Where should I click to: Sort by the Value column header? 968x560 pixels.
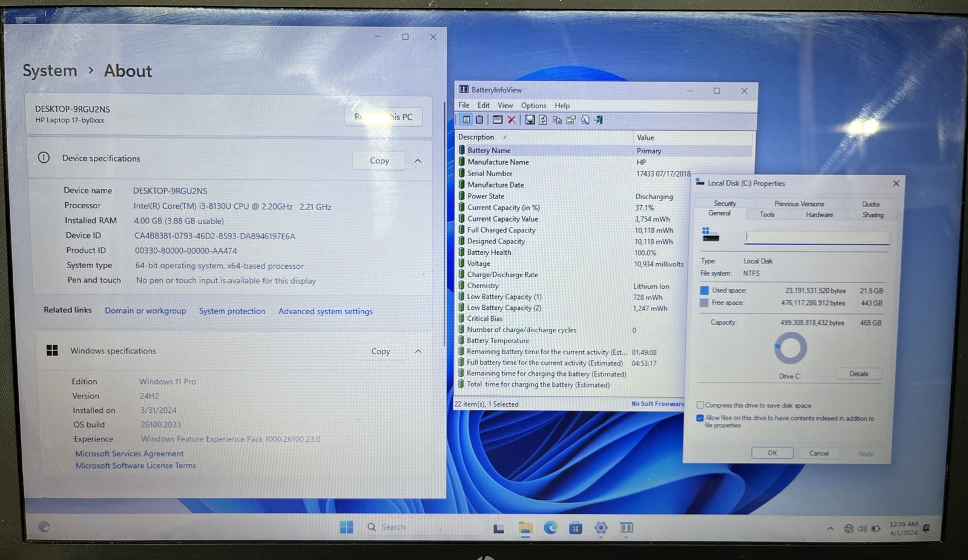pos(693,137)
